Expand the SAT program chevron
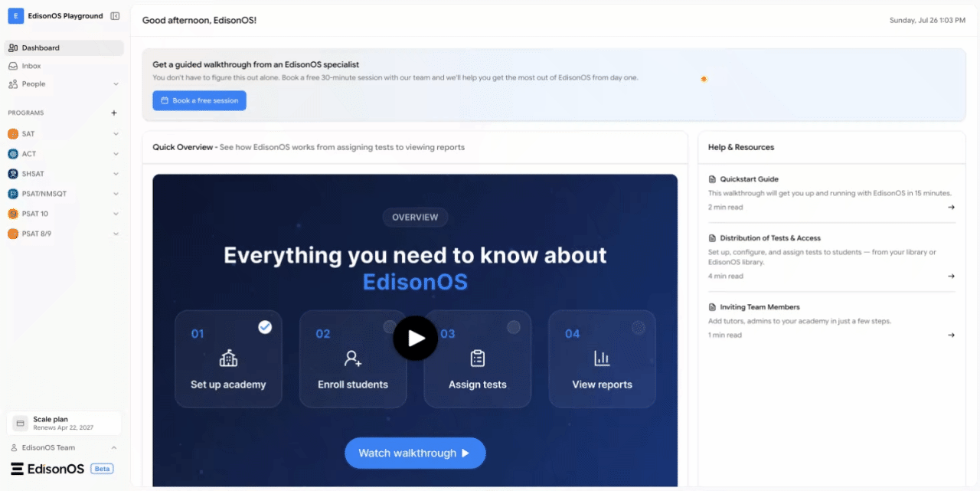The image size is (980, 491). [116, 134]
